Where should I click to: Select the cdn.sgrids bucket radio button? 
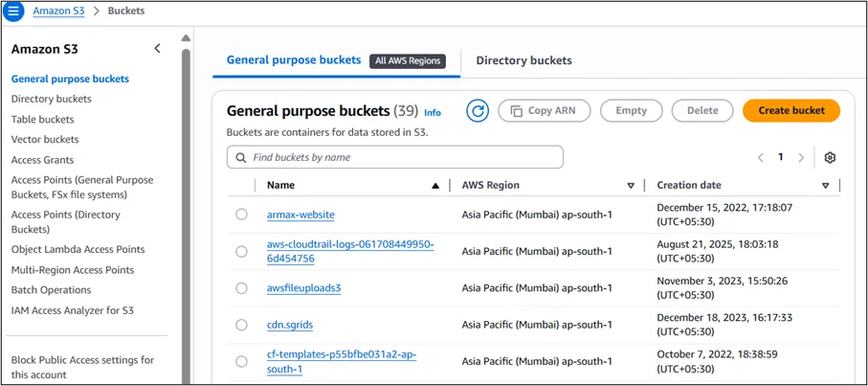pyautogui.click(x=241, y=325)
